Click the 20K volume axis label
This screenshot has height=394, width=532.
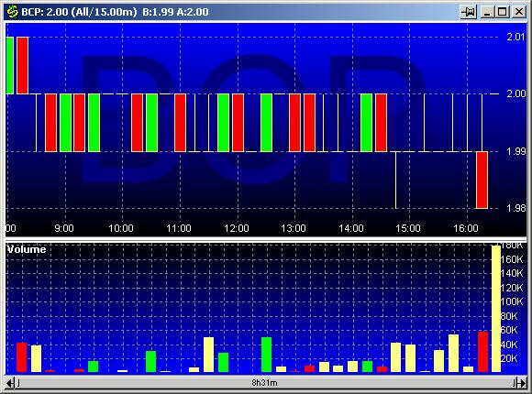(510, 358)
